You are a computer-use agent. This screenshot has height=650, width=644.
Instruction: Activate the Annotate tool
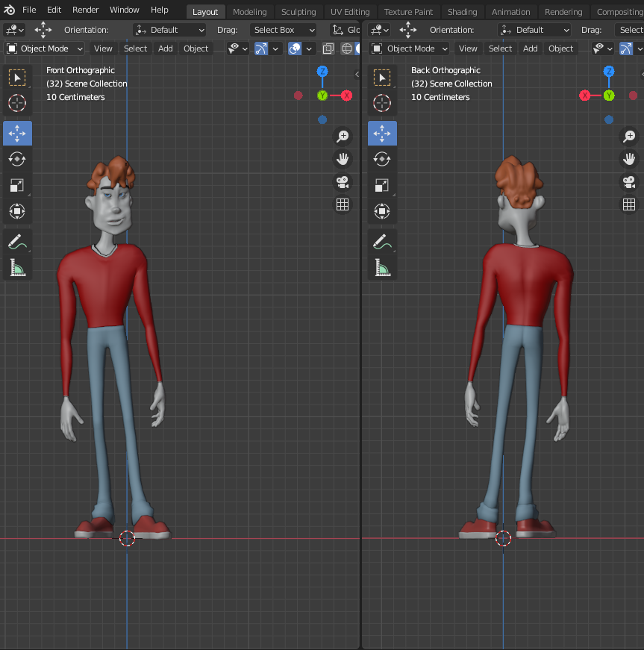point(17,240)
